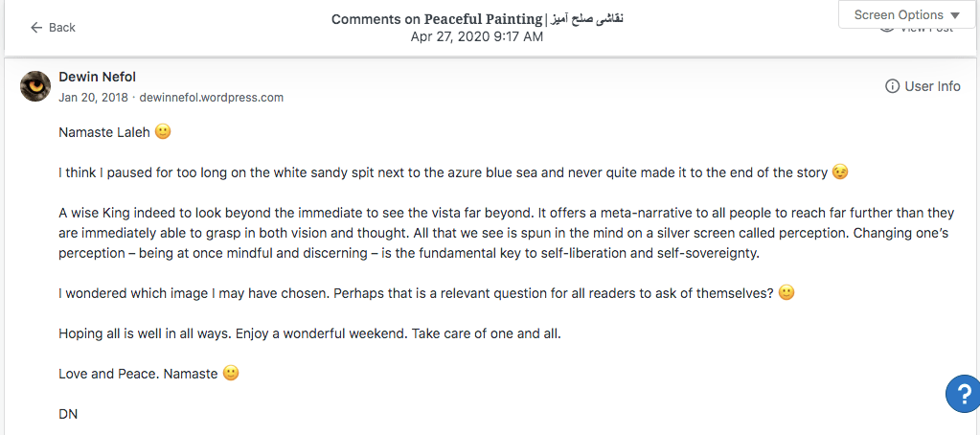Viewport: 980px width, 435px height.
Task: Click the 'Namaste Laleh' greeting text
Action: (x=104, y=133)
